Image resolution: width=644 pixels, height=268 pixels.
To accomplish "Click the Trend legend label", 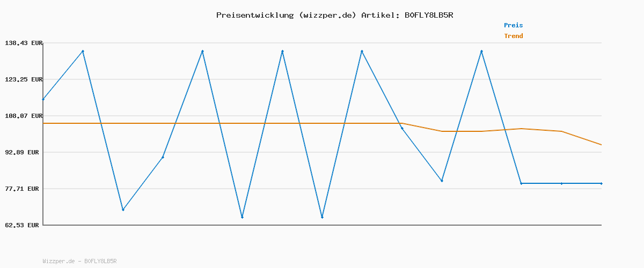I will click(513, 36).
